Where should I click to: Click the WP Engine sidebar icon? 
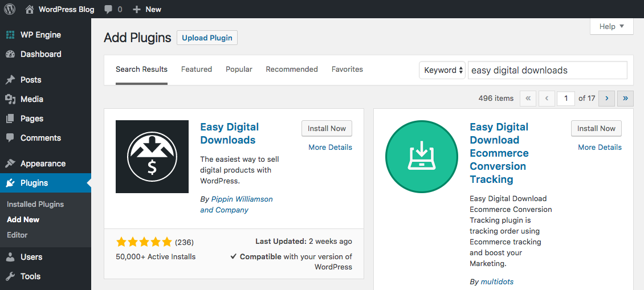(10, 35)
